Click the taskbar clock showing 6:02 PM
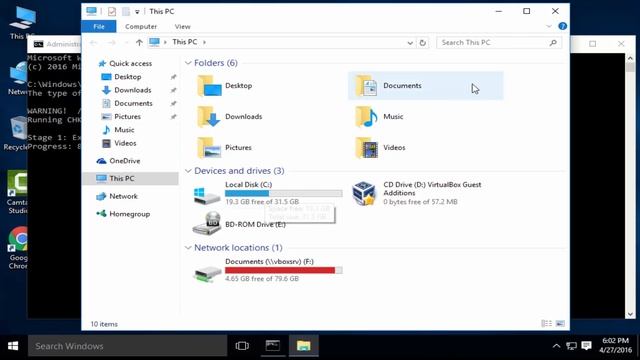This screenshot has width=640, height=360. [615, 345]
